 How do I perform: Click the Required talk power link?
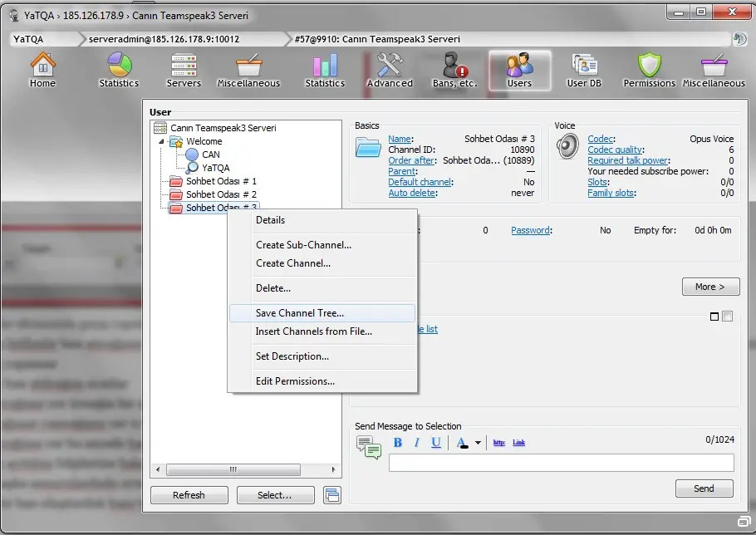click(x=628, y=161)
